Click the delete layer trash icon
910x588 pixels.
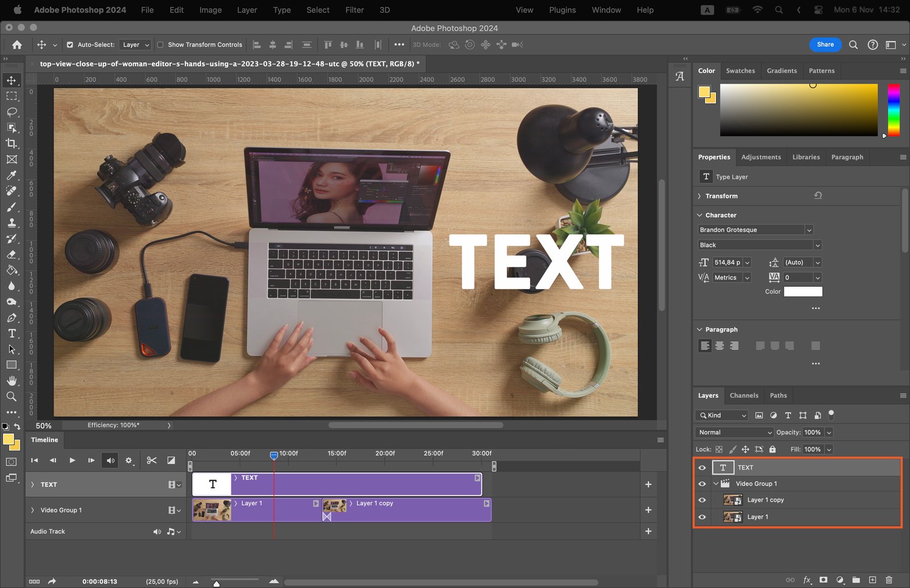889,579
